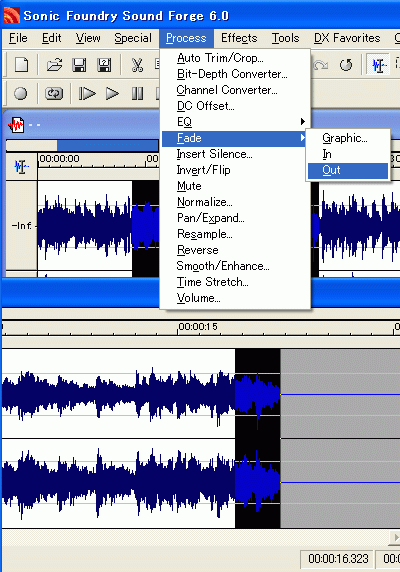Click the red waveform document icon
Screen dimensions: 400x572
[x=16, y=125]
